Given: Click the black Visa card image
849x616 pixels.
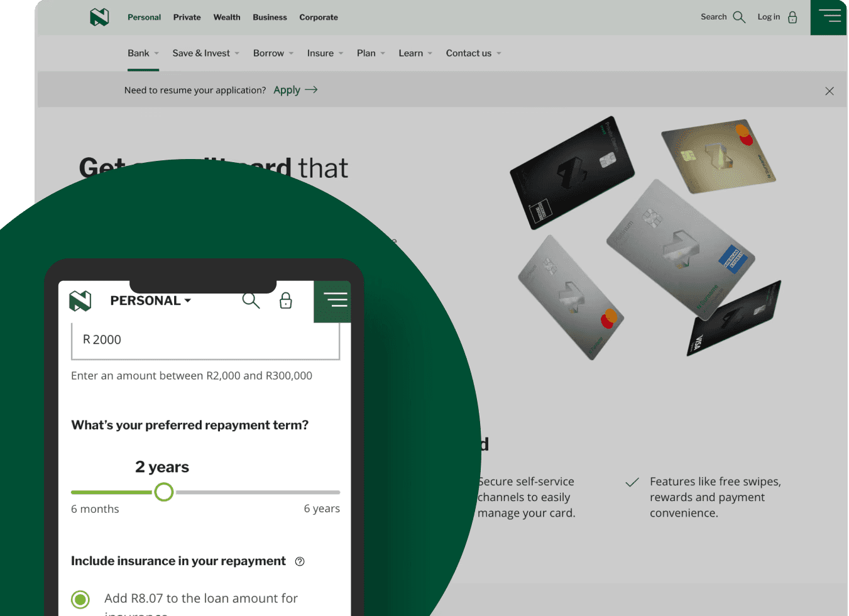Looking at the screenshot, I should [x=734, y=319].
